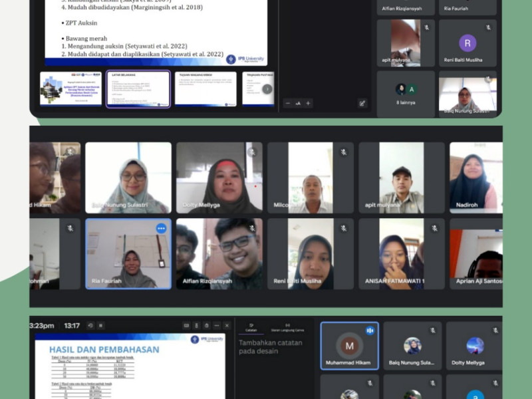Switch to the Catatan tab
Screen dimensions: 532x399
(x=251, y=327)
